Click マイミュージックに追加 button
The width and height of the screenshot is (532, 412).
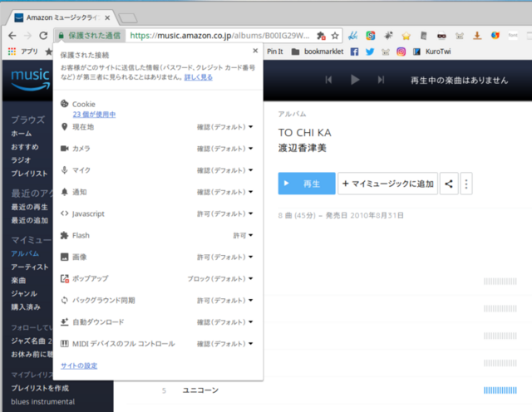(387, 184)
